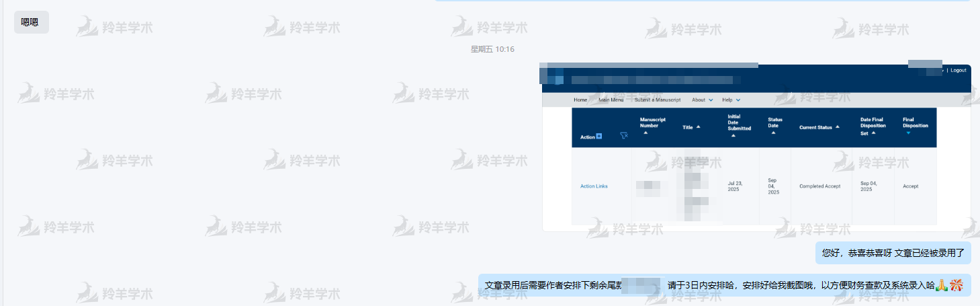This screenshot has height=306, width=980.
Task: Select the 恭喜恭喜呀 acceptance message bubble
Action: tap(893, 253)
